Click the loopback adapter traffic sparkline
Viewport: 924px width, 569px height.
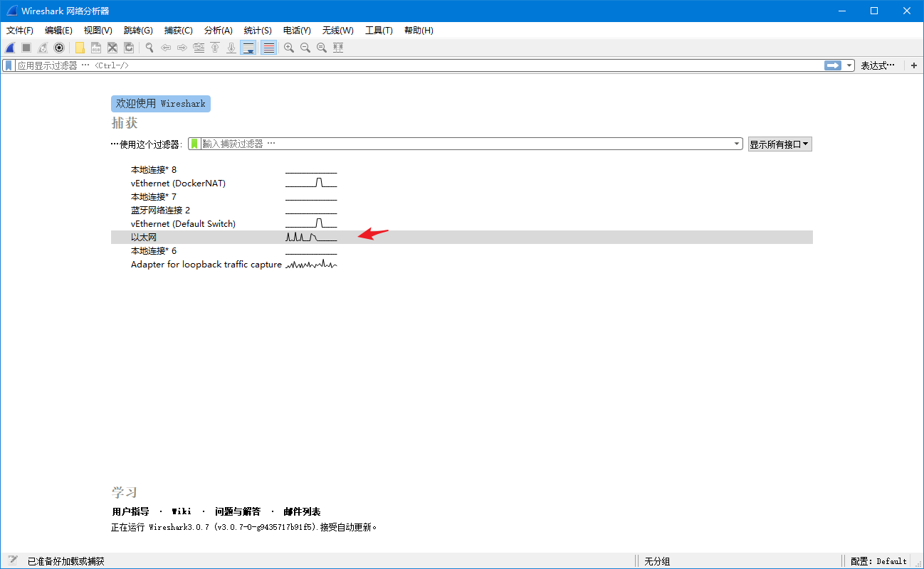311,264
